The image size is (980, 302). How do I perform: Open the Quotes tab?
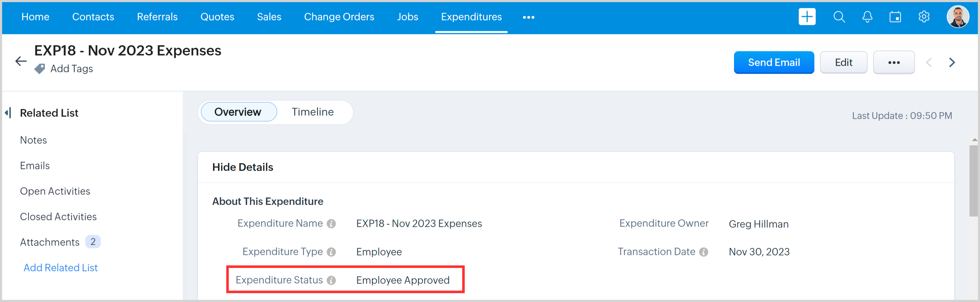click(x=217, y=17)
